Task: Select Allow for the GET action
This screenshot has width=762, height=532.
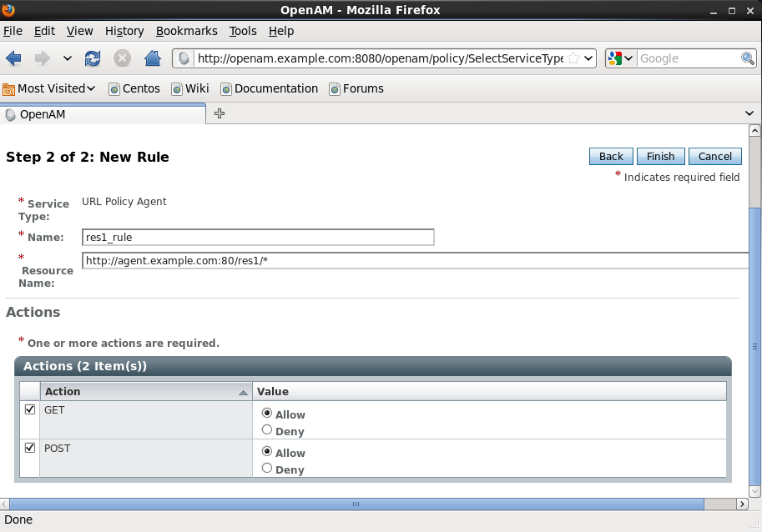Action: pos(267,413)
